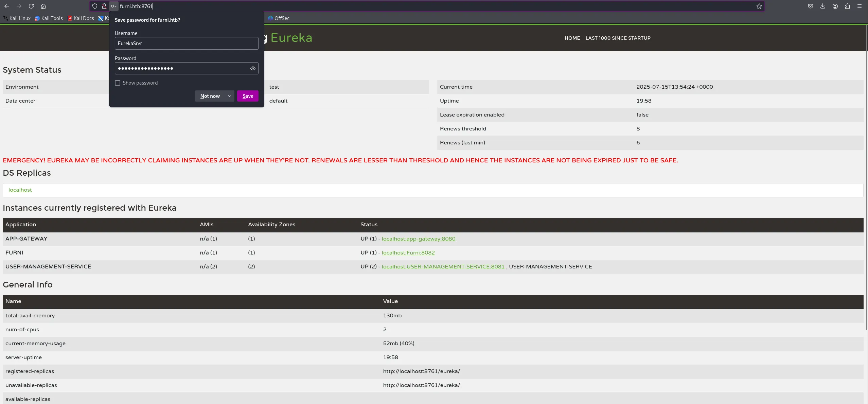
Task: Open the downloads panel
Action: pos(822,6)
